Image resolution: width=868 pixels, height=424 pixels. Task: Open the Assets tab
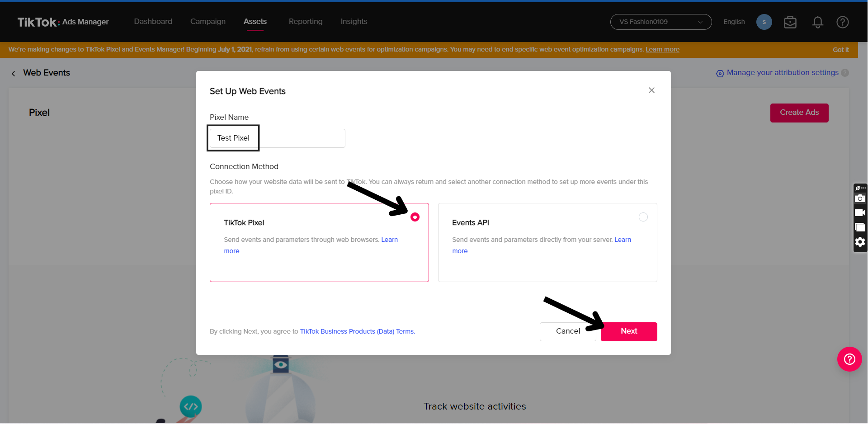[255, 21]
